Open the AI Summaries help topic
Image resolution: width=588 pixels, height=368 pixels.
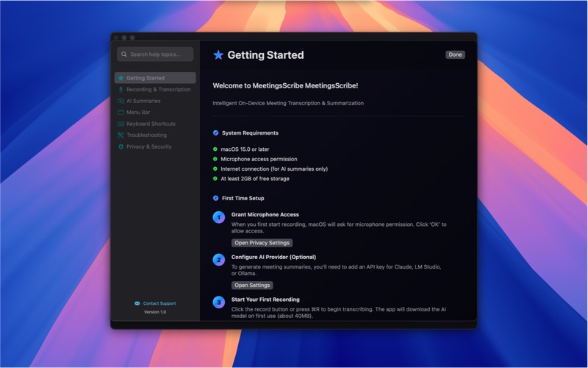(x=155, y=101)
